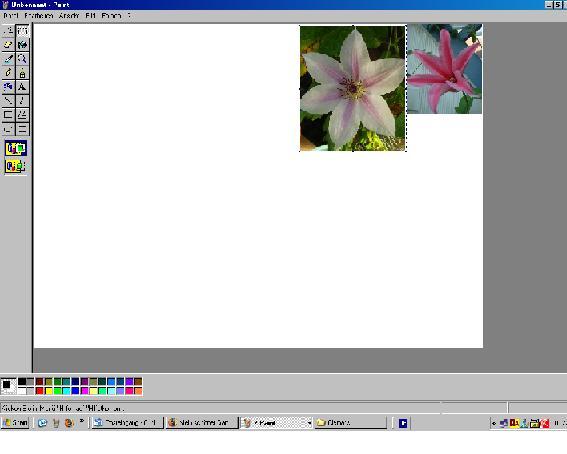567x454 pixels.
Task: Select the rectangular Select tool
Action: (x=22, y=31)
